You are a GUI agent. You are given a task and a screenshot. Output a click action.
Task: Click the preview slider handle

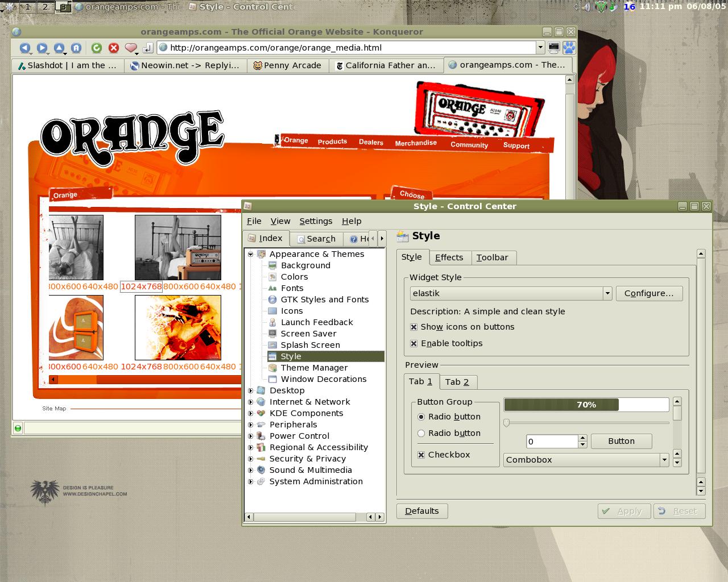(506, 423)
